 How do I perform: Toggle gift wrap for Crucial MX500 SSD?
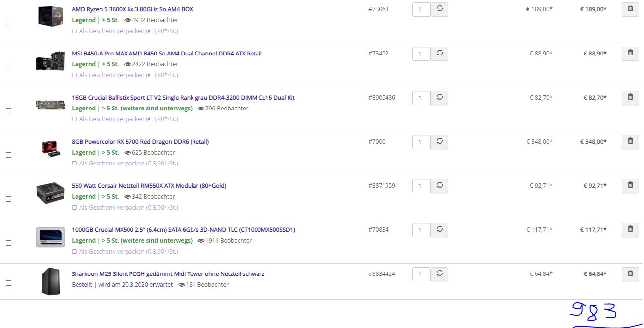point(75,252)
